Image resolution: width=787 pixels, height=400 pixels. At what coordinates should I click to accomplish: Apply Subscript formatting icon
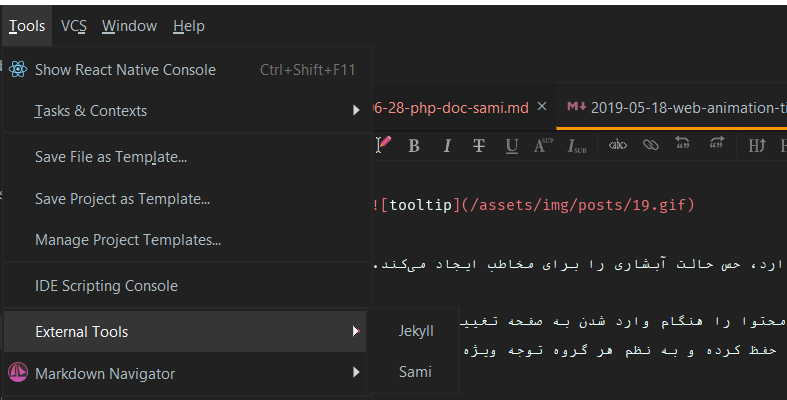(577, 146)
